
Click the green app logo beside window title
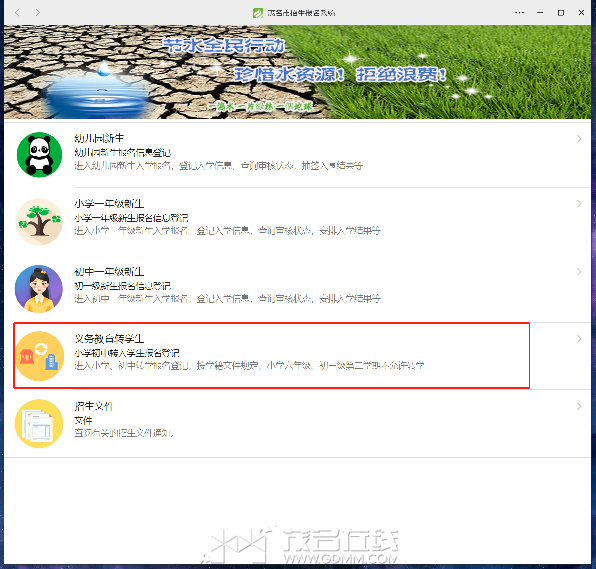258,13
